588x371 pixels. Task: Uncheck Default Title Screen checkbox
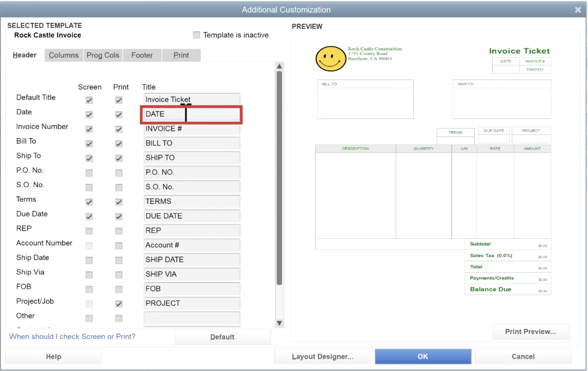[x=89, y=100]
